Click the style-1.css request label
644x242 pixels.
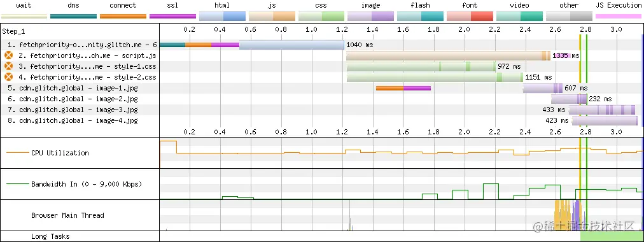point(87,66)
